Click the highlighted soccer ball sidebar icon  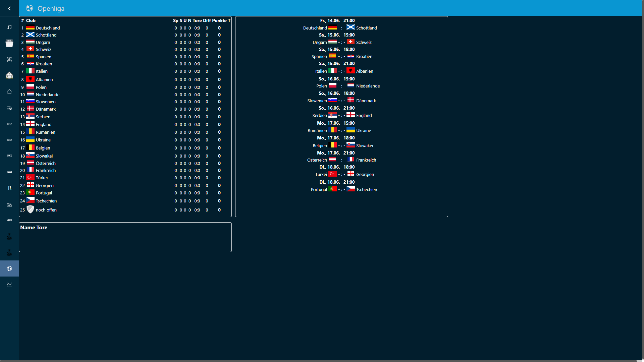(9, 268)
